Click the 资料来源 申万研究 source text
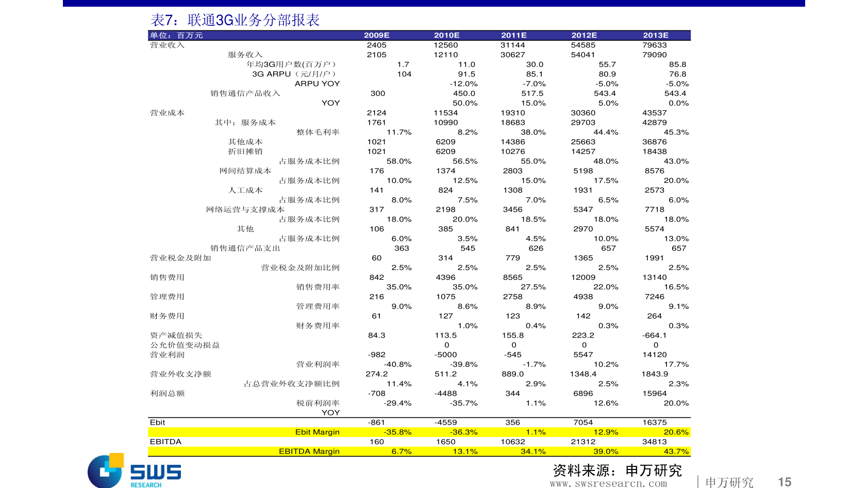The image size is (868, 488). tap(617, 470)
